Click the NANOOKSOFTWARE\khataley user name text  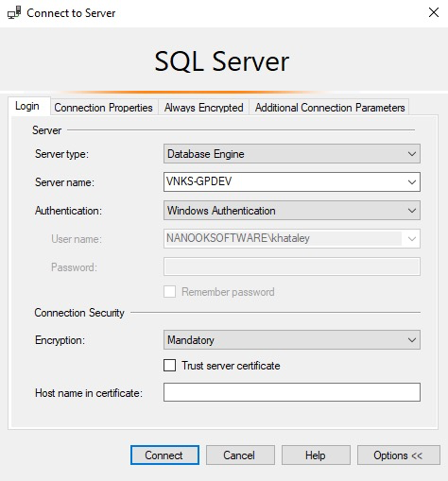(x=238, y=238)
